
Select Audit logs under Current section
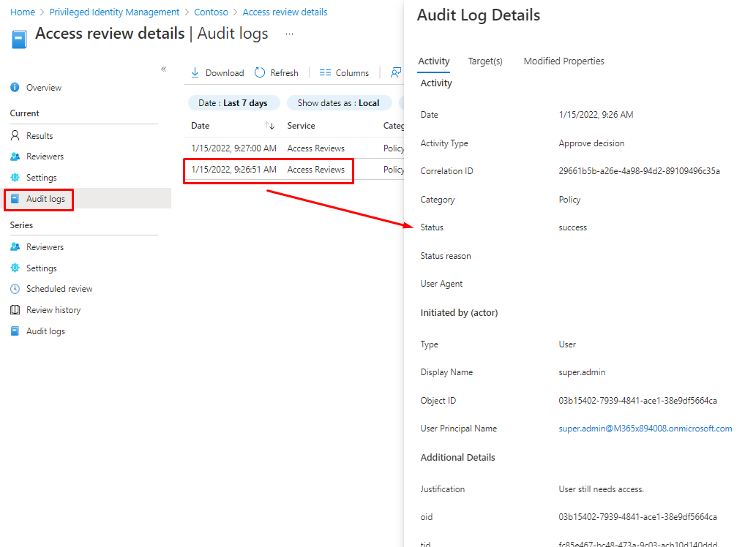pos(45,199)
